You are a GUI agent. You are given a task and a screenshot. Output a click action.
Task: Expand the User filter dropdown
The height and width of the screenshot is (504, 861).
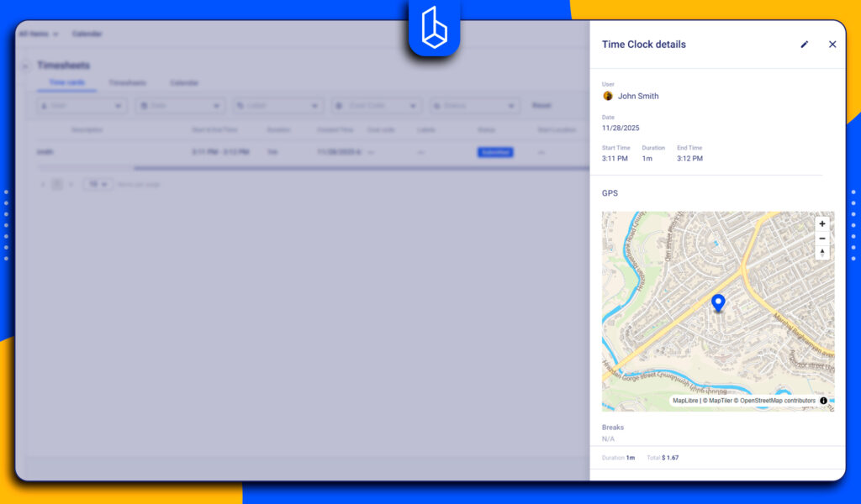[x=81, y=106]
